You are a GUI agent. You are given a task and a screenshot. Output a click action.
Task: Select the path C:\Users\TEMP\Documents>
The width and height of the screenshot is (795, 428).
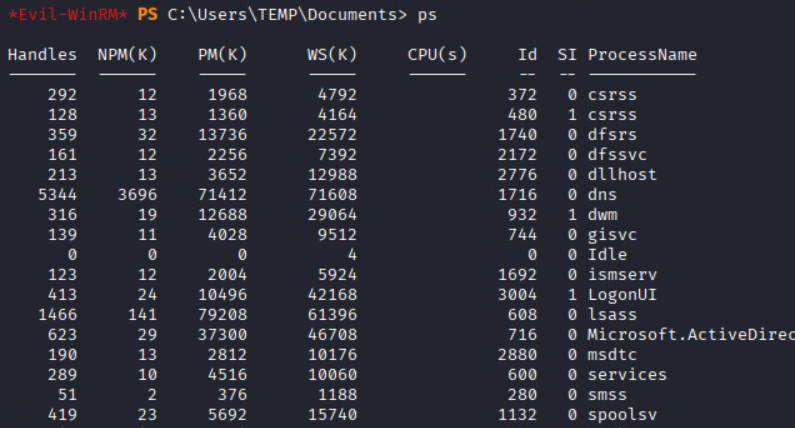[287, 14]
